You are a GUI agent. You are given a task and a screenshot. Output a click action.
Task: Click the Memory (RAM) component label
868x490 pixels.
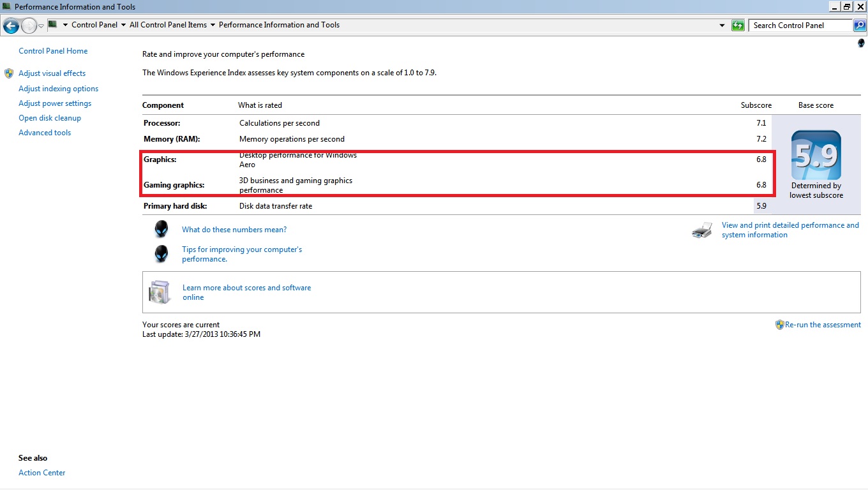[x=172, y=139]
